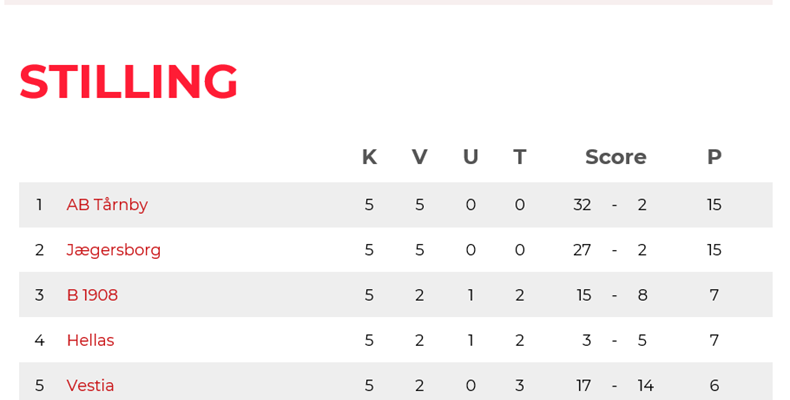This screenshot has width=790, height=400.
Task: Open the AB Tårnby team link
Action: coord(107,205)
